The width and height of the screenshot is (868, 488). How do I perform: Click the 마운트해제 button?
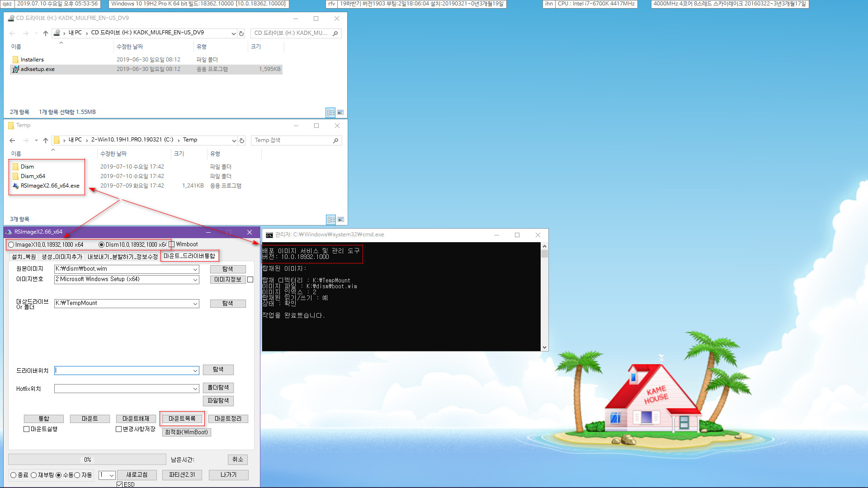tap(136, 419)
